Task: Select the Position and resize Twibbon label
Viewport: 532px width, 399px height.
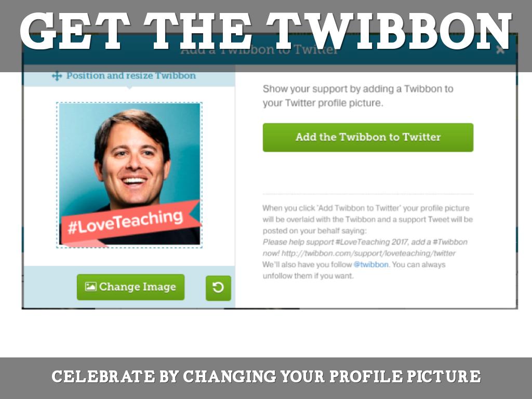Action: click(x=131, y=75)
